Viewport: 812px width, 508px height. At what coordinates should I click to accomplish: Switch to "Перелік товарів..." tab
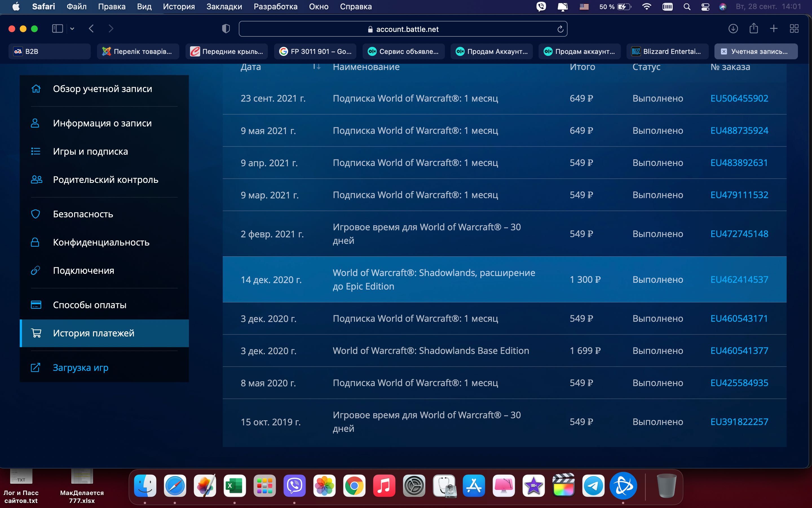click(138, 51)
